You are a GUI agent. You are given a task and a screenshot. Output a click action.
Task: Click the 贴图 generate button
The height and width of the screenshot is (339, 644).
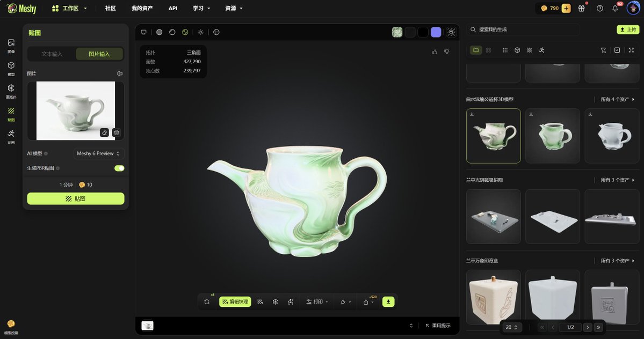[75, 198]
